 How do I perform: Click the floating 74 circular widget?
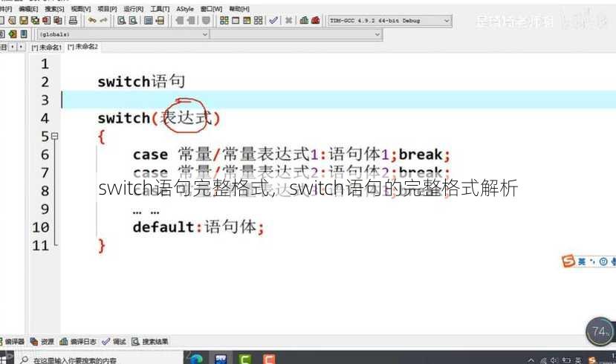(x=600, y=332)
